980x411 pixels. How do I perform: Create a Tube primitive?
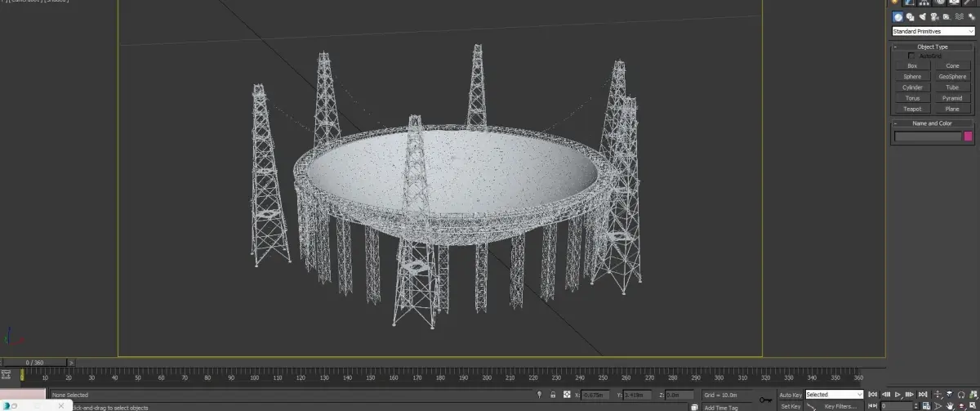[x=952, y=87]
